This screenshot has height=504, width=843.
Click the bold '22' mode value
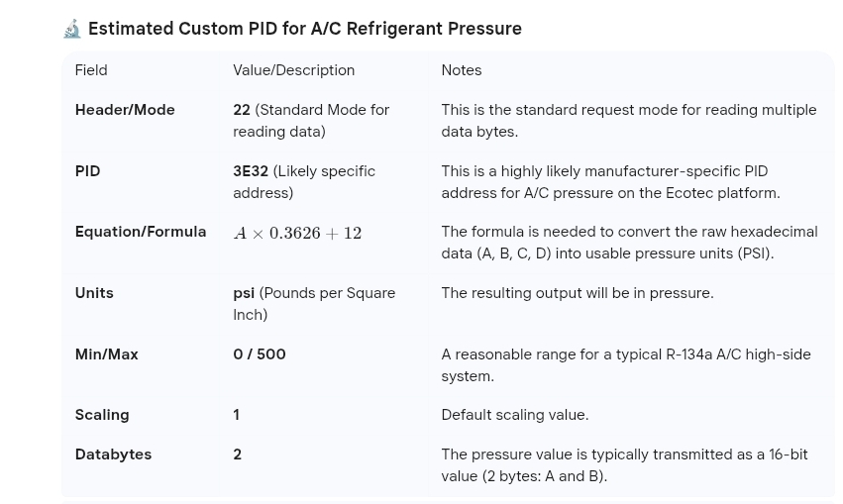click(242, 110)
